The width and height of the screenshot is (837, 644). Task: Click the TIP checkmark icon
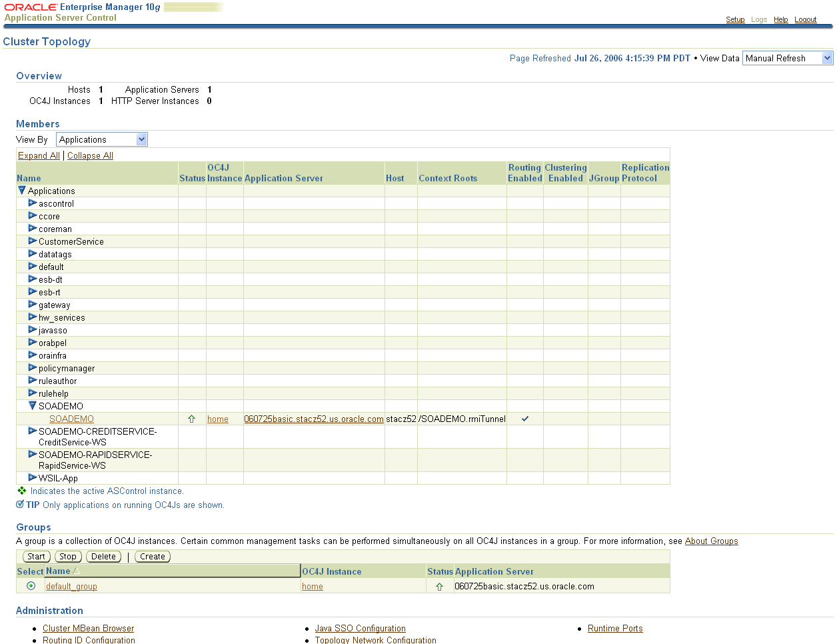coord(20,504)
